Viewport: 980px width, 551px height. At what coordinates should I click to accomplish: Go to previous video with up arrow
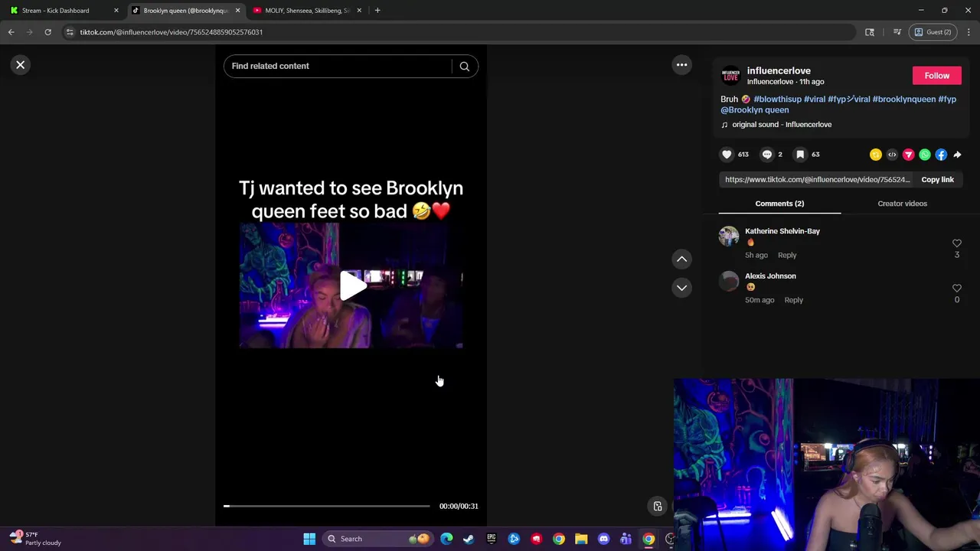(681, 259)
